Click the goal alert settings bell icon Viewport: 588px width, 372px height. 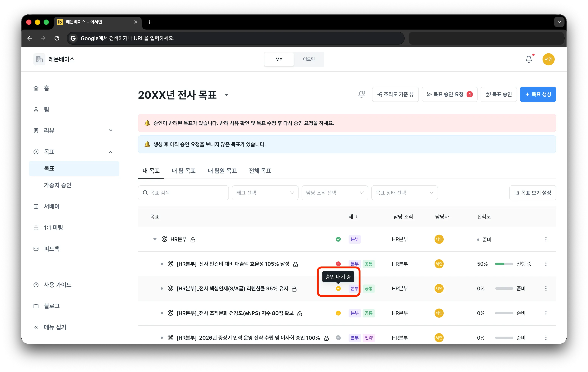(x=362, y=94)
